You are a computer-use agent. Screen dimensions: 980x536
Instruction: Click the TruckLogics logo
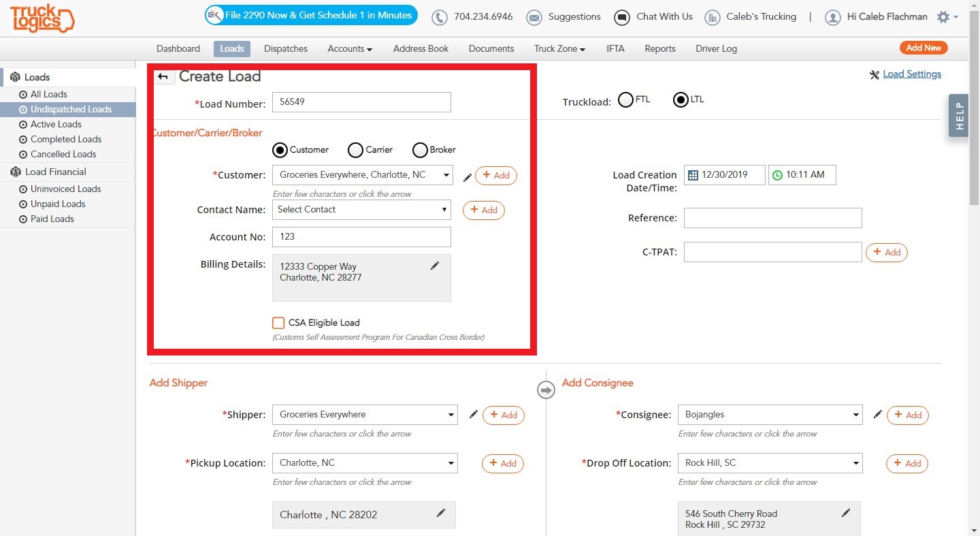pyautogui.click(x=42, y=18)
